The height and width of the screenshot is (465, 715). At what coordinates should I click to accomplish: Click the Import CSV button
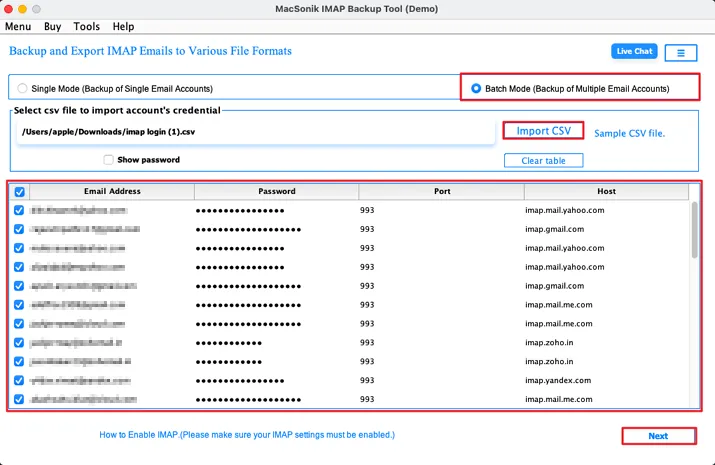pyautogui.click(x=543, y=131)
